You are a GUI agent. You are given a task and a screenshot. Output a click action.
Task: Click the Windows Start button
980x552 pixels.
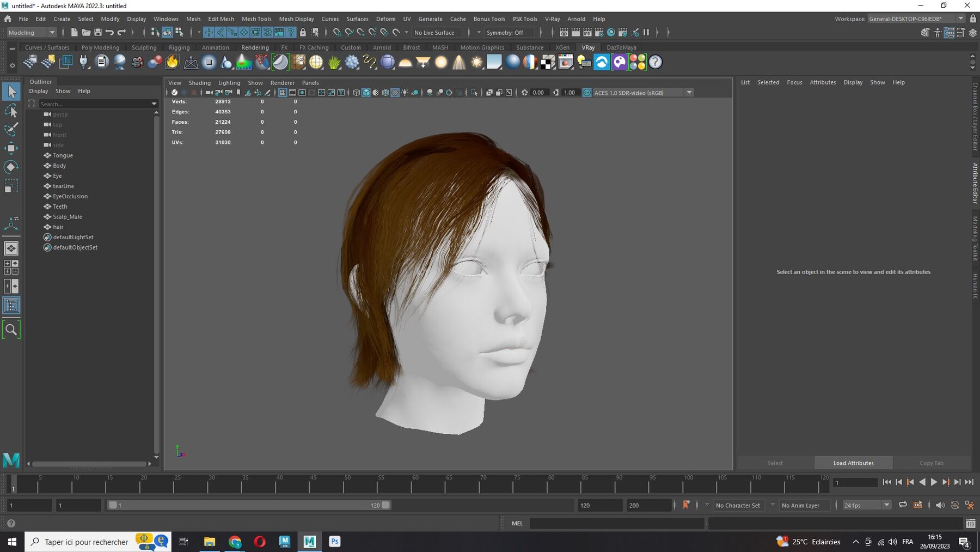coord(12,541)
